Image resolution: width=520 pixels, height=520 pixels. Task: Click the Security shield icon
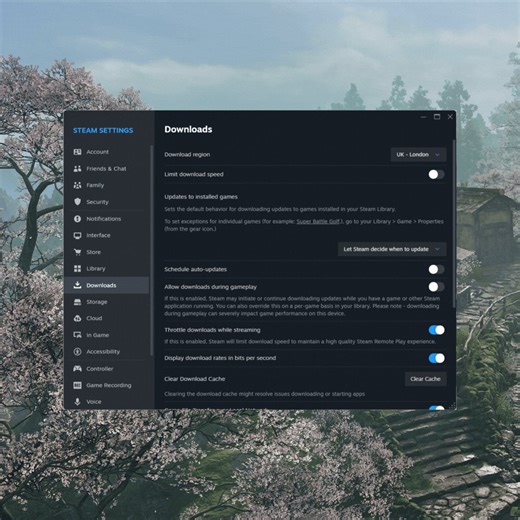[77, 202]
